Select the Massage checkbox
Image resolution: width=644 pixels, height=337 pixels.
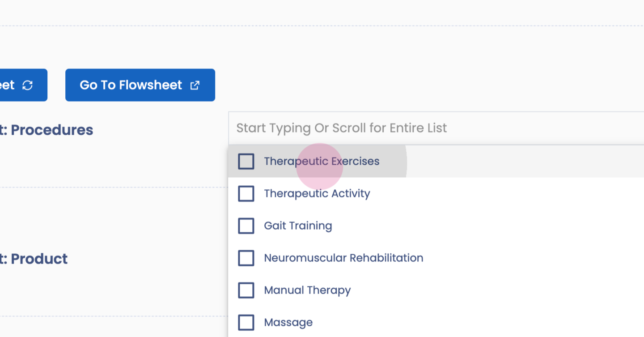[x=246, y=323]
